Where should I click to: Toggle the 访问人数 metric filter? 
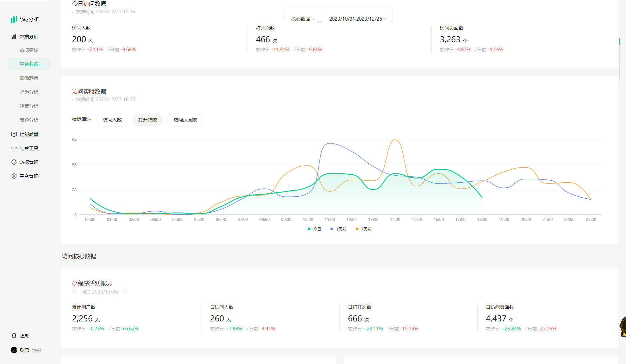click(112, 120)
